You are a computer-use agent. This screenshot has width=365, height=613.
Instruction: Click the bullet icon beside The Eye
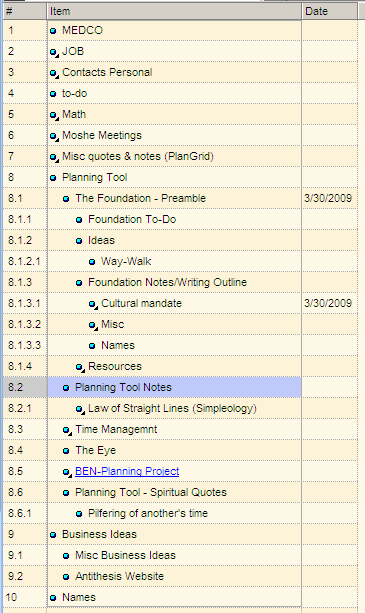(x=66, y=451)
